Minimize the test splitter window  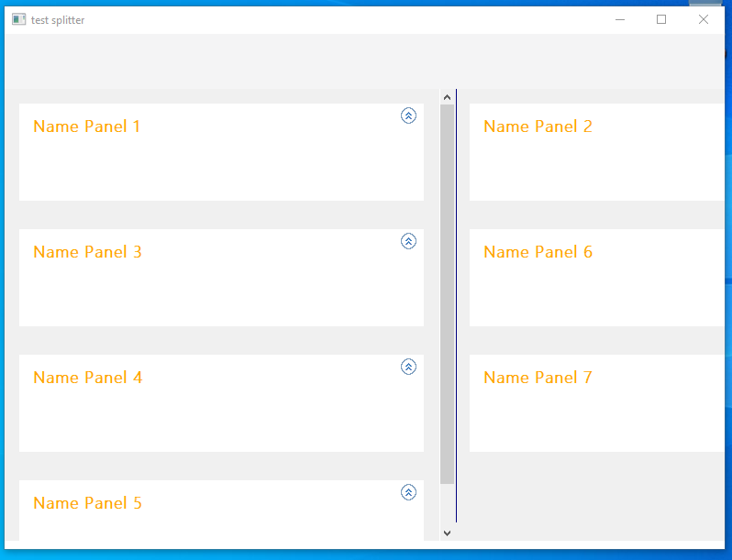pos(620,19)
